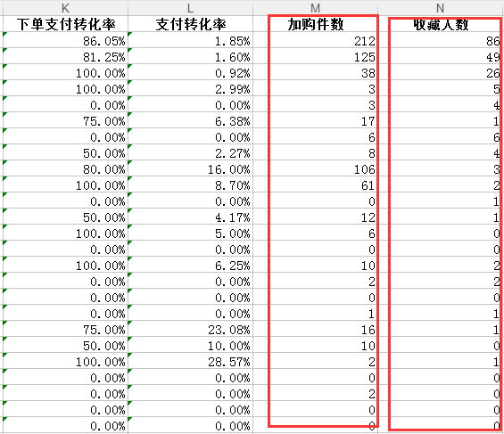Screen dimensions: 504x434
Task: Select cell with value 212
Action: pos(315,40)
